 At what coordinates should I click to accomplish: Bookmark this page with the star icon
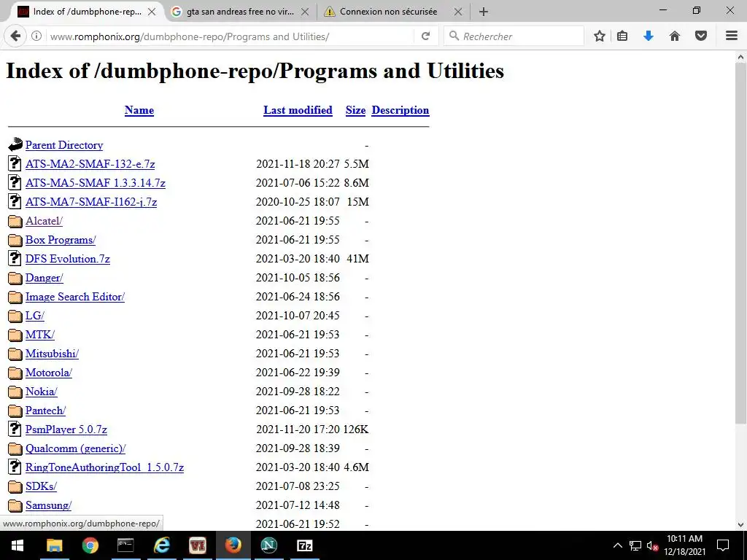click(x=600, y=36)
